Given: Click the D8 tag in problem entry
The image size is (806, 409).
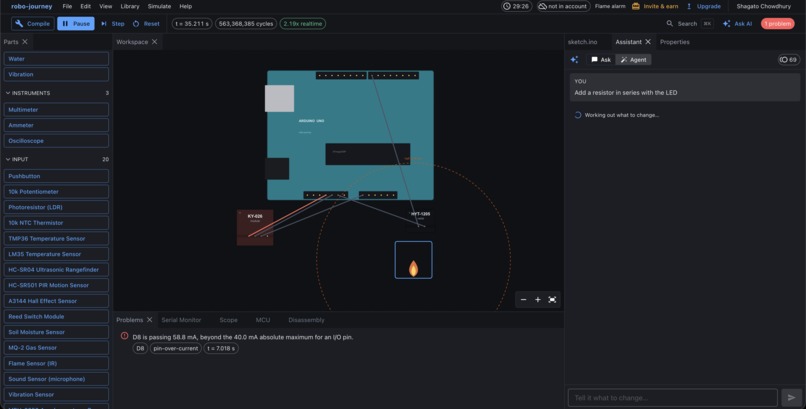Looking at the screenshot, I should (140, 348).
